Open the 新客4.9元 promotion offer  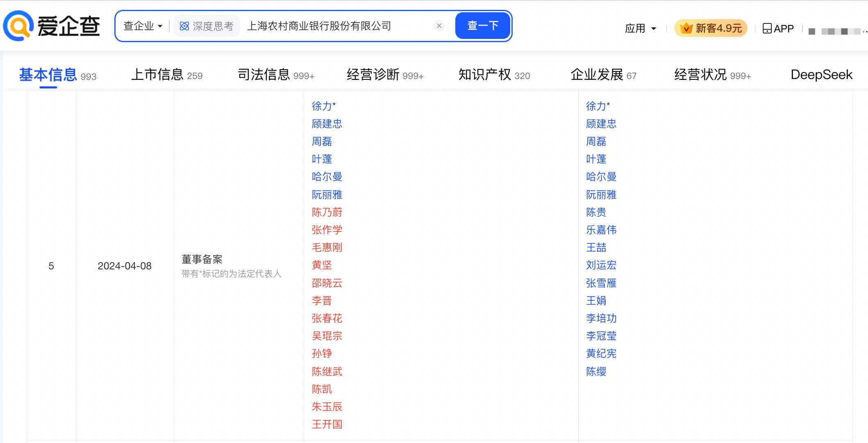711,28
